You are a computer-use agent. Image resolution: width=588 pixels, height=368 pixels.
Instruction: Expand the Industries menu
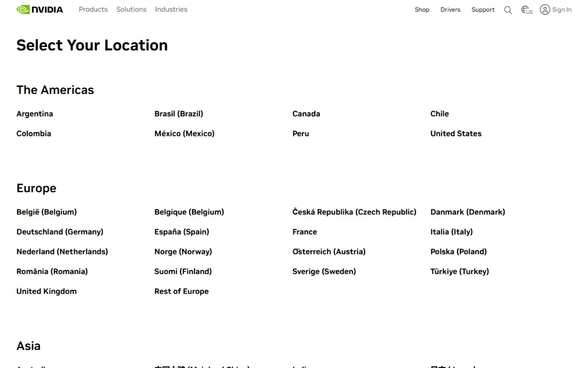click(171, 10)
